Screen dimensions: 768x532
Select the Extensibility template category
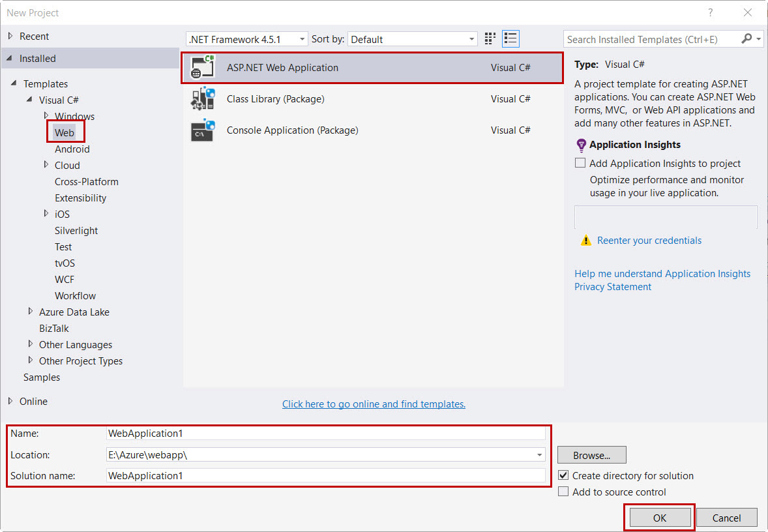click(x=80, y=198)
